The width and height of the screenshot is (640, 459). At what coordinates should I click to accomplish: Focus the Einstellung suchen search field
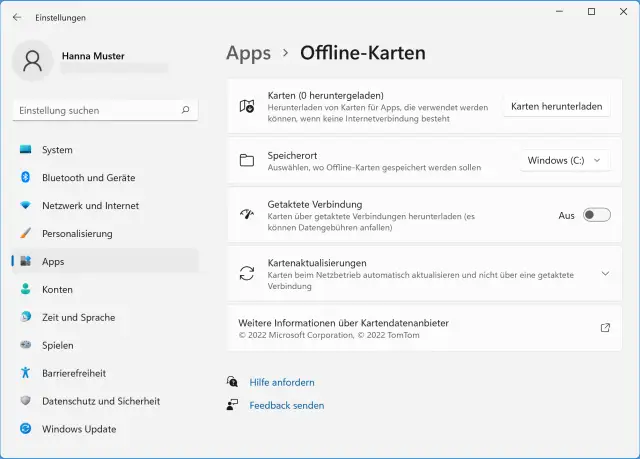[x=95, y=110]
